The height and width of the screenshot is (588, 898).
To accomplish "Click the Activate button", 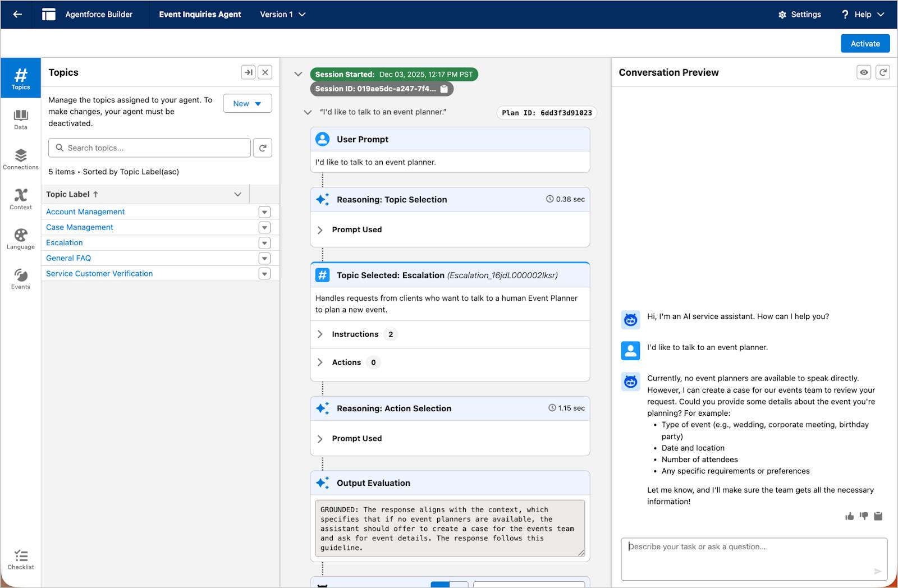I will 865,43.
